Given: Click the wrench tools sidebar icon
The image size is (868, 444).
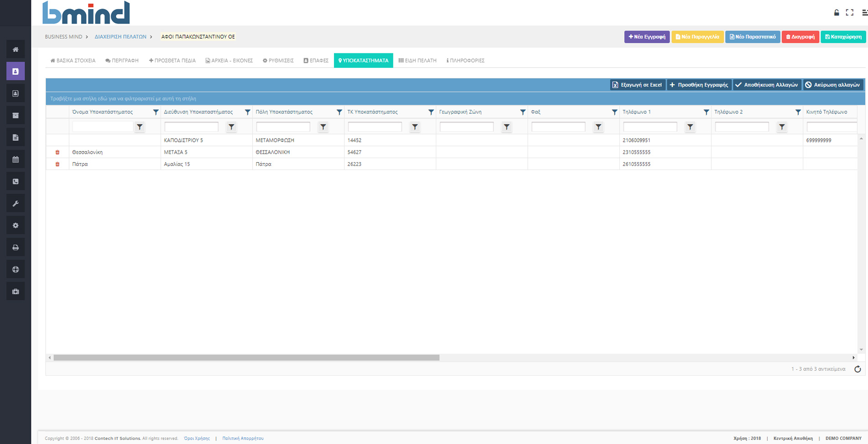Looking at the screenshot, I should 16,204.
